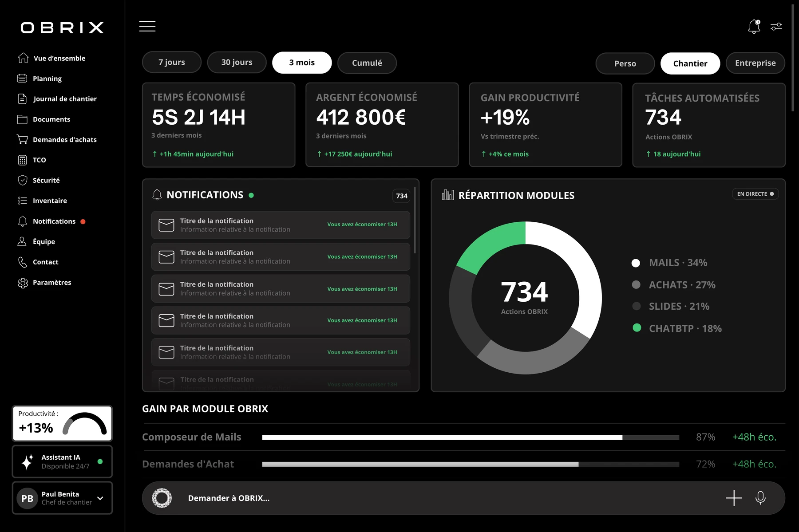
Task: Select the 7 jours period filter
Action: pyautogui.click(x=172, y=63)
